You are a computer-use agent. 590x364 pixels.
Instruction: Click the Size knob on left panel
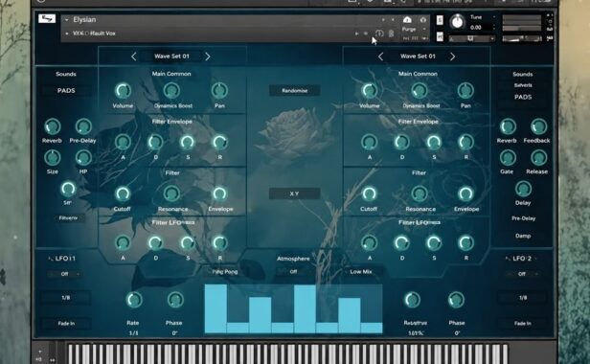coord(53,158)
